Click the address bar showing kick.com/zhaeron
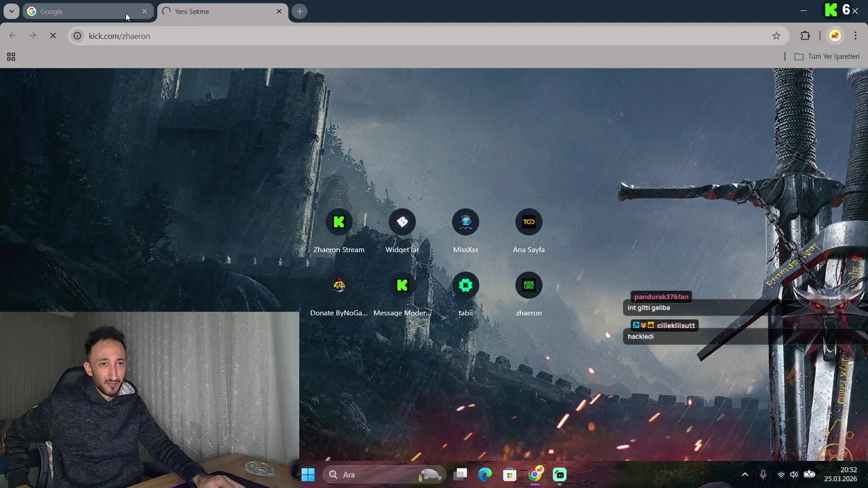 click(427, 36)
